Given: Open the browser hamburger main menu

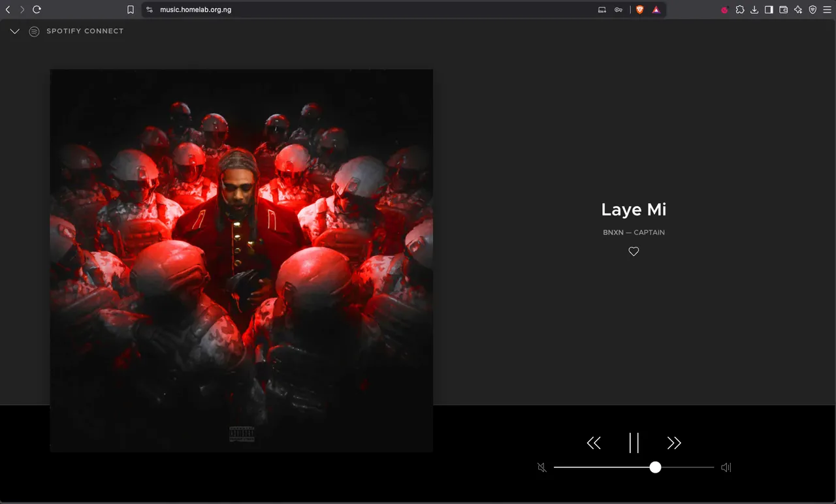Looking at the screenshot, I should (828, 10).
